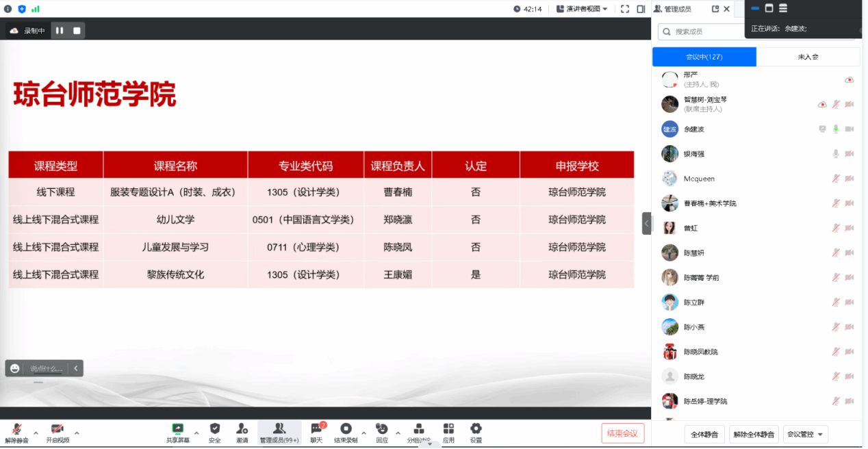
Task: Open the 安全 security shield icon
Action: (x=214, y=429)
